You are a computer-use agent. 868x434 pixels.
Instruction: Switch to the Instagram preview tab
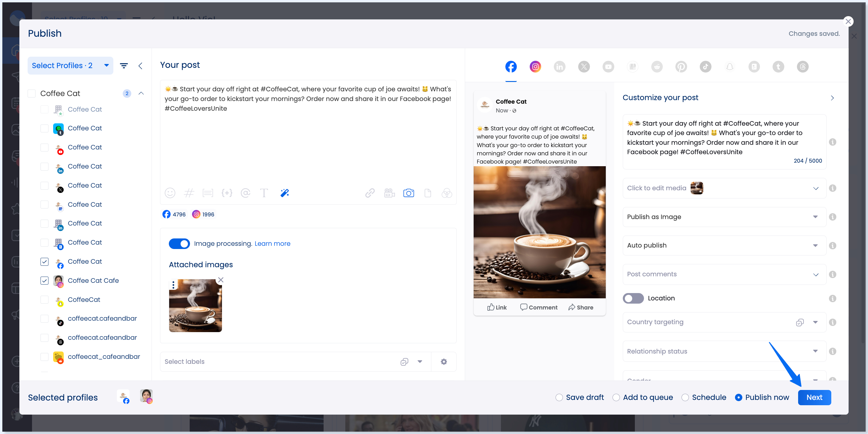(535, 67)
